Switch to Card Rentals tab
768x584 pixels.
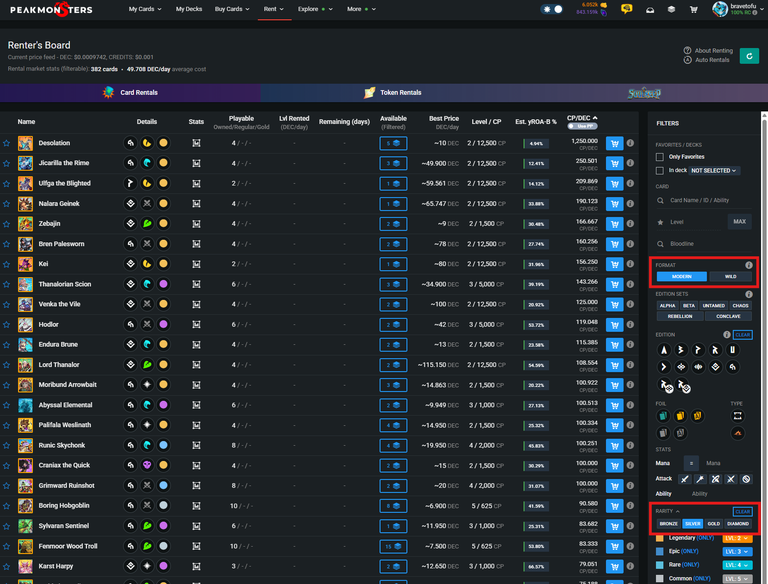click(130, 93)
